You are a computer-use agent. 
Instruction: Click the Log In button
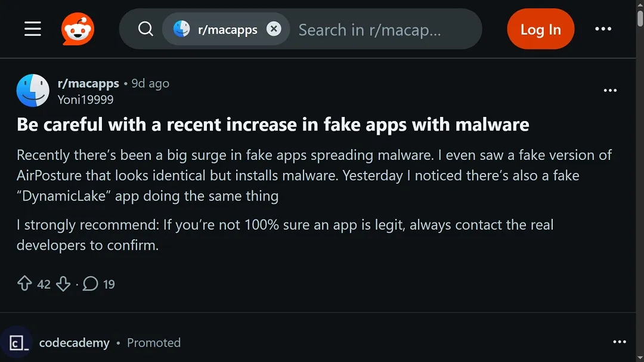[x=540, y=28]
